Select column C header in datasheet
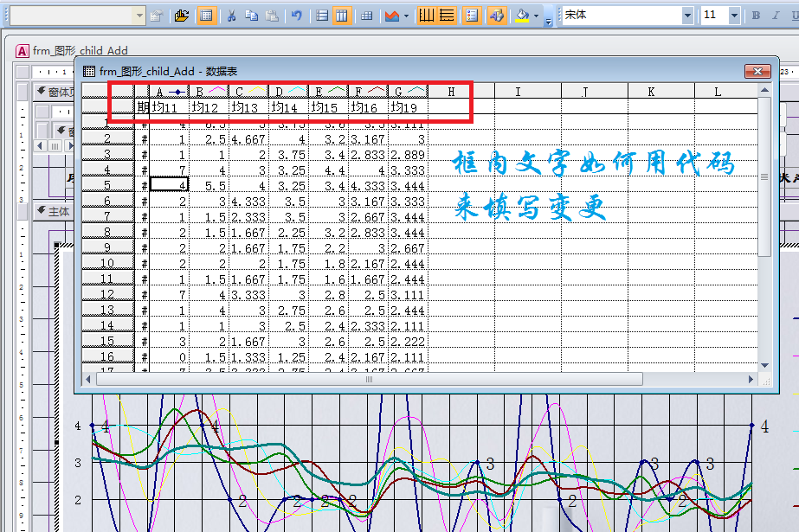 coord(248,92)
